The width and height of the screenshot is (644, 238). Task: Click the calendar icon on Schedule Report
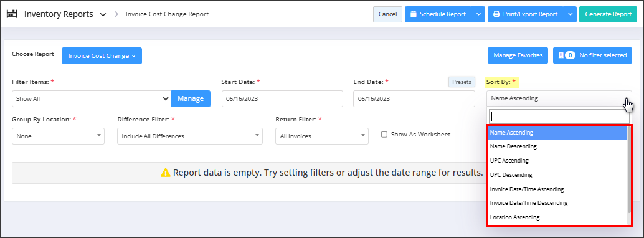tap(413, 14)
